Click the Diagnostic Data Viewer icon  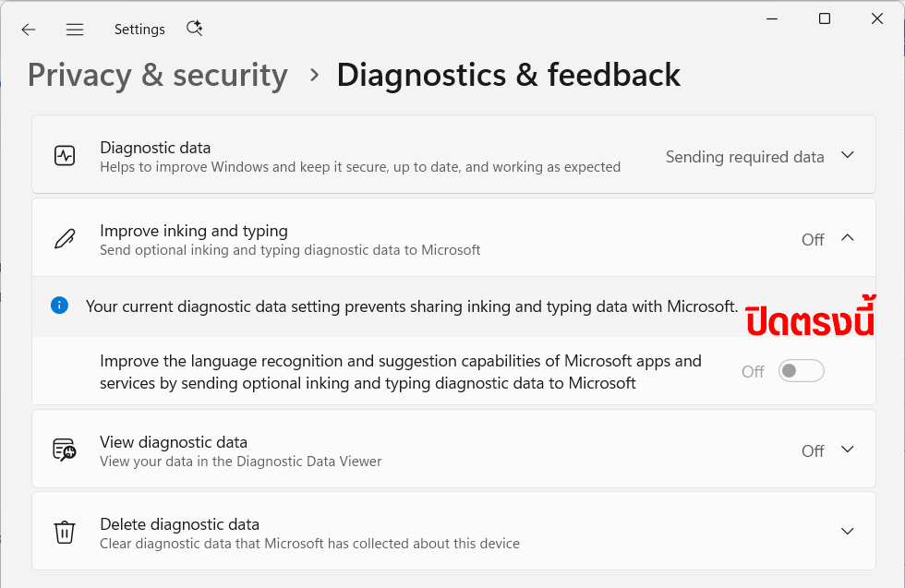(65, 450)
